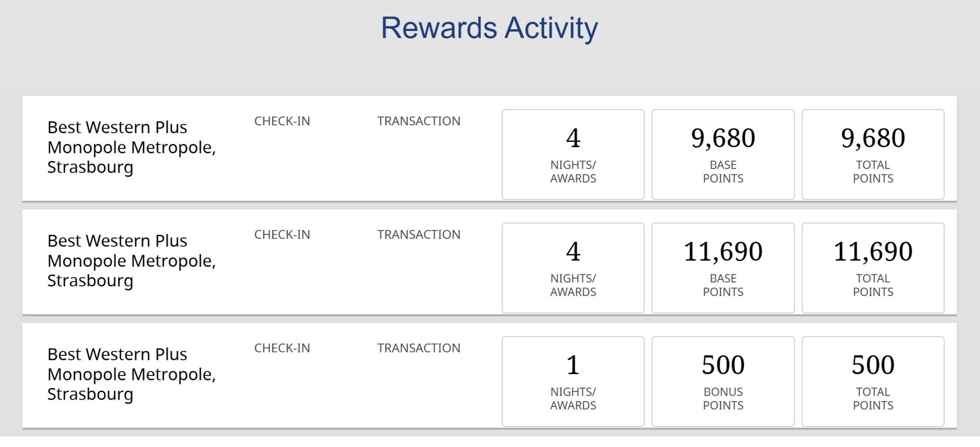Click CHECK-IN label in the 11,690 points row
Image resolution: width=980 pixels, height=447 pixels.
coord(282,234)
